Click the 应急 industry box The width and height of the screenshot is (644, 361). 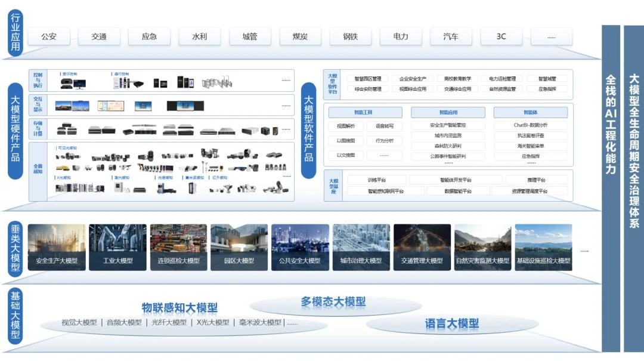point(149,36)
